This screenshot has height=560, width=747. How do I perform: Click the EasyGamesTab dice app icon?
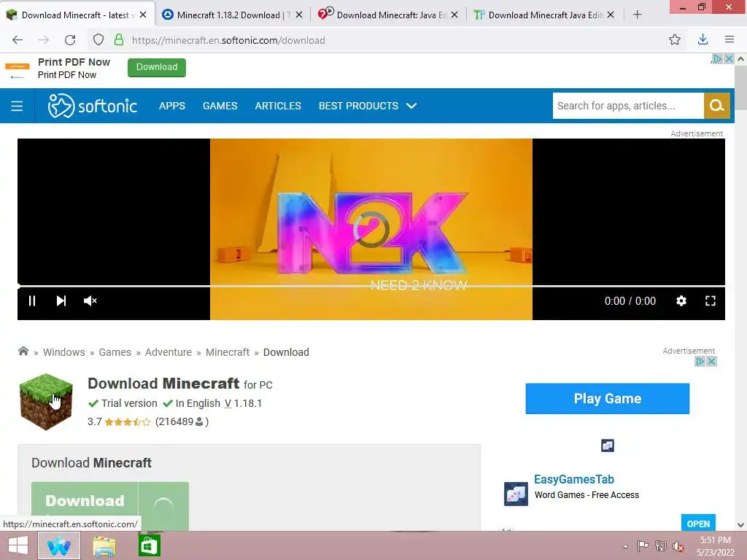tap(516, 494)
